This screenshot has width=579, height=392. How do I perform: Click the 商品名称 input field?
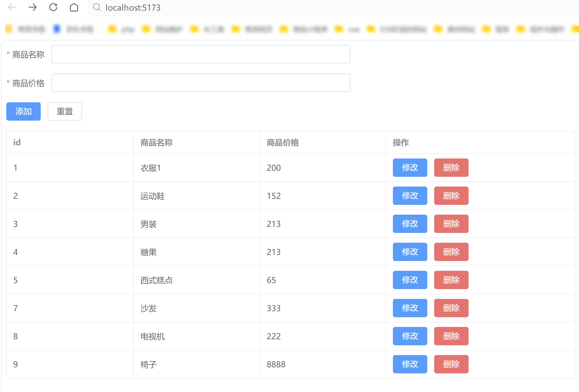(200, 54)
